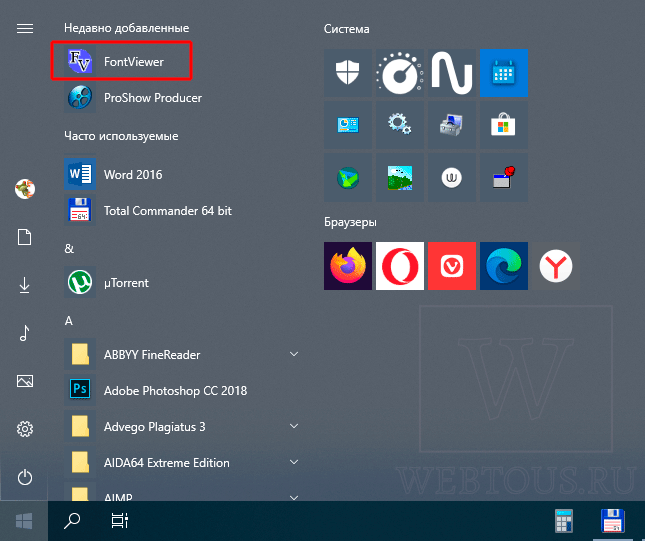The width and height of the screenshot is (645, 541).
Task: Open µTorrent
Action: [x=181, y=283]
